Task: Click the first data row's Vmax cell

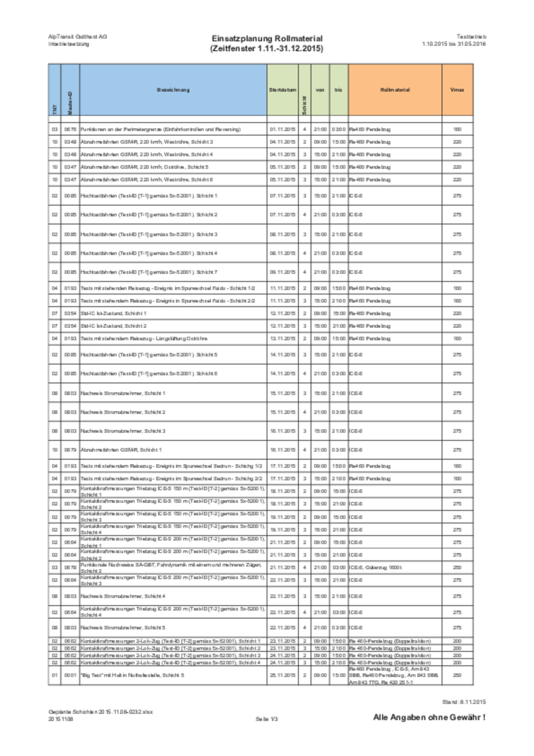Action: (x=457, y=129)
